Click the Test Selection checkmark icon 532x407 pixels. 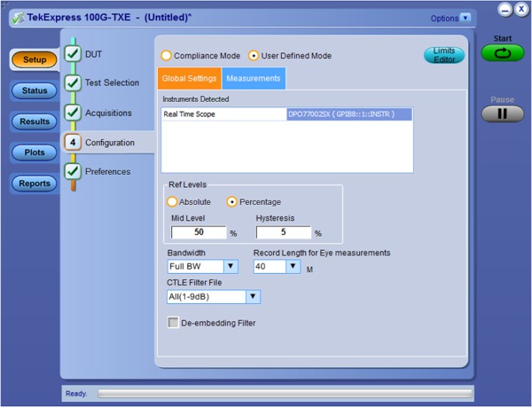coord(74,83)
